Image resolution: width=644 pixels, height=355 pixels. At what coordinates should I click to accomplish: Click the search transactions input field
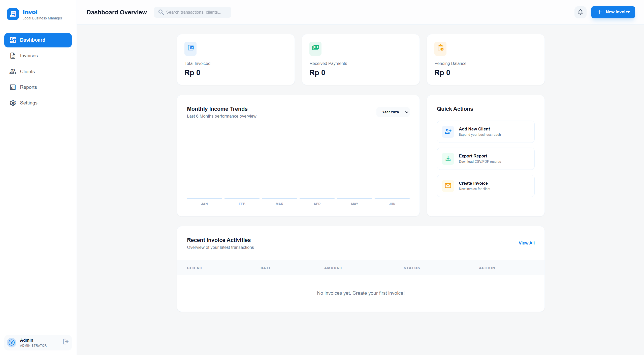point(192,12)
